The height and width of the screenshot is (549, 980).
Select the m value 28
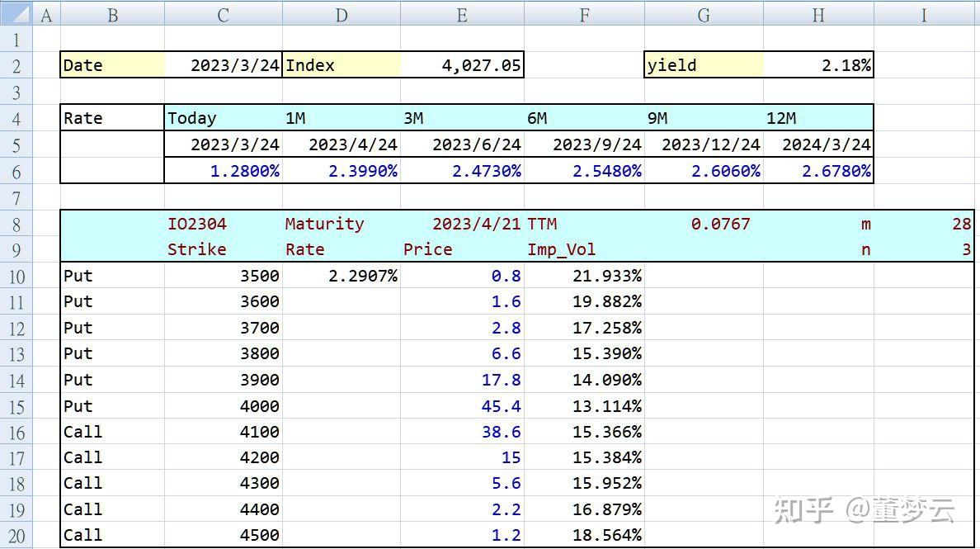coord(924,224)
